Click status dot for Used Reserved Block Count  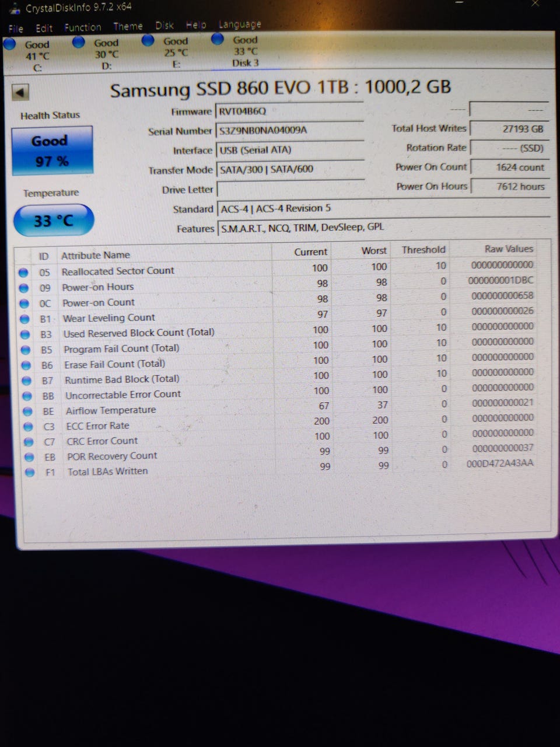click(26, 335)
